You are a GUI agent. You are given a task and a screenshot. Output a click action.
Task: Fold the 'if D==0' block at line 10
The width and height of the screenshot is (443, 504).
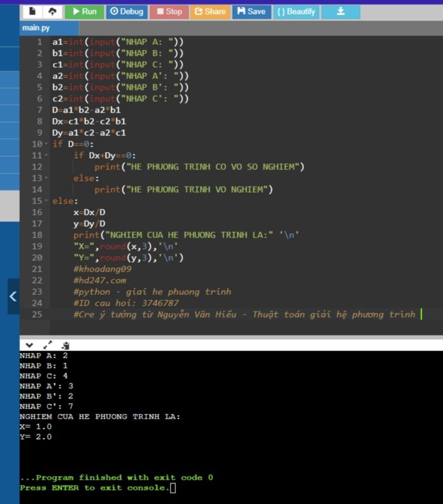pos(46,144)
